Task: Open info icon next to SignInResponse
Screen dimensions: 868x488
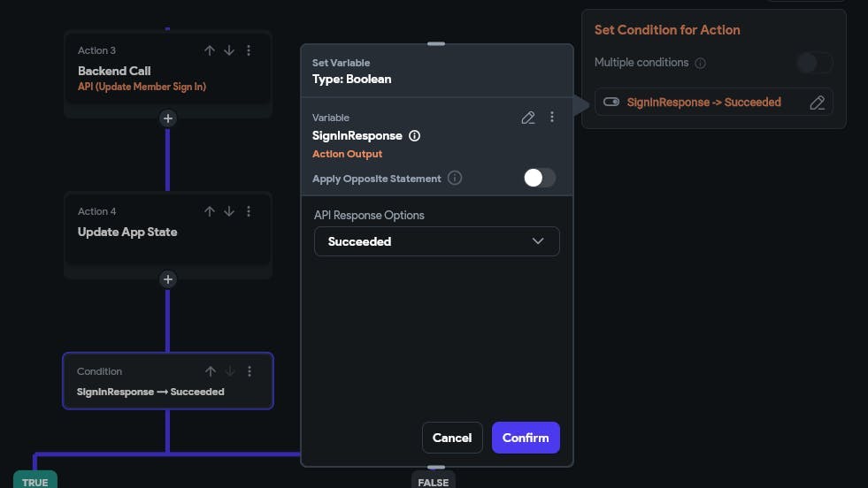Action: point(414,135)
